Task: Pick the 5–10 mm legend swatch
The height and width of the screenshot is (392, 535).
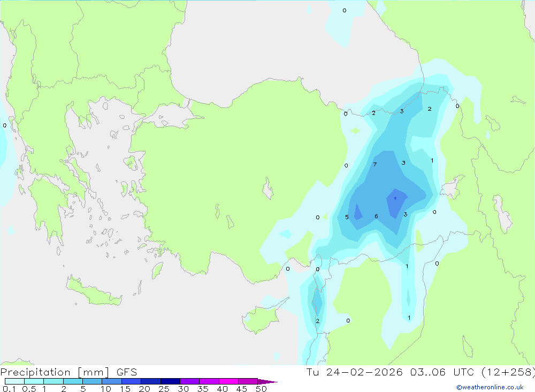Action: tap(93, 381)
